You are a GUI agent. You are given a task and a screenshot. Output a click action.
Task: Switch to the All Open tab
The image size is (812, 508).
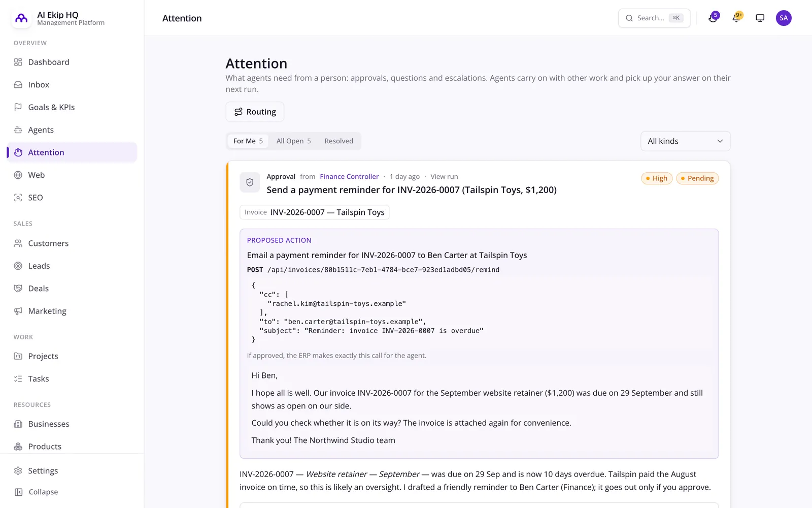tap(293, 141)
